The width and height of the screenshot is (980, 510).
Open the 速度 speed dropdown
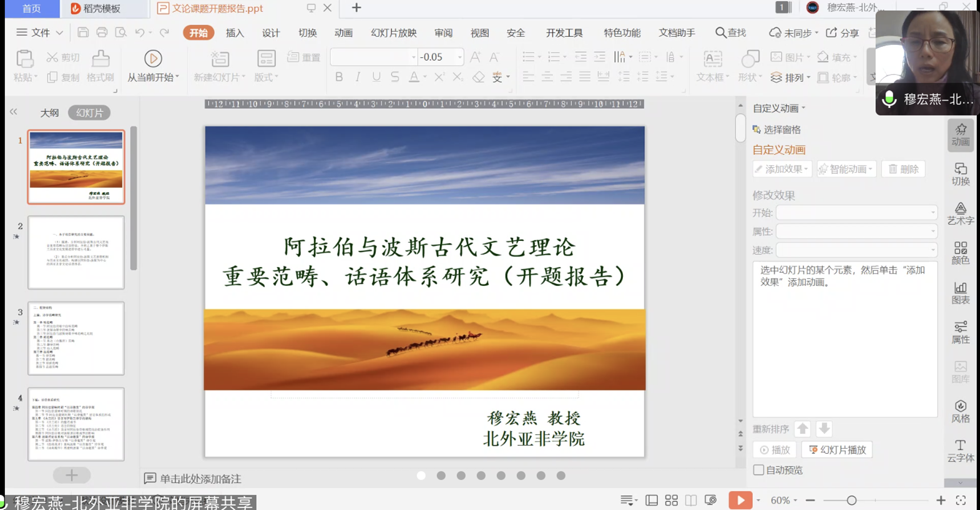856,250
